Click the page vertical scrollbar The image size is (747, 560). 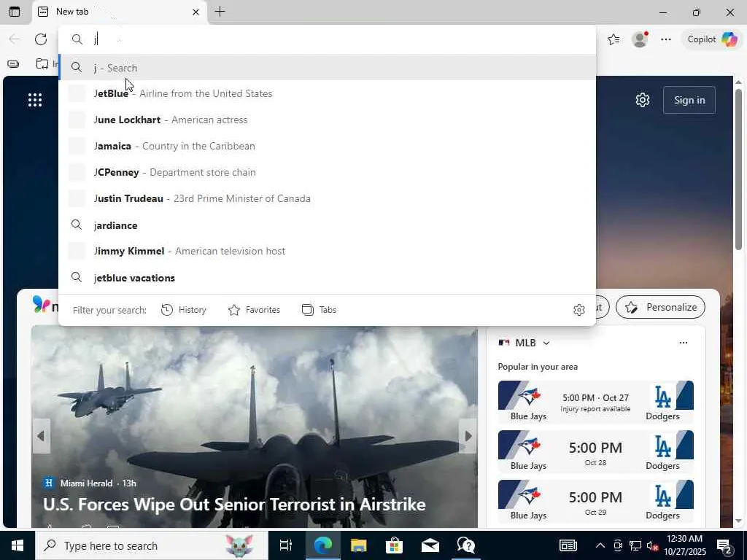tap(738, 169)
